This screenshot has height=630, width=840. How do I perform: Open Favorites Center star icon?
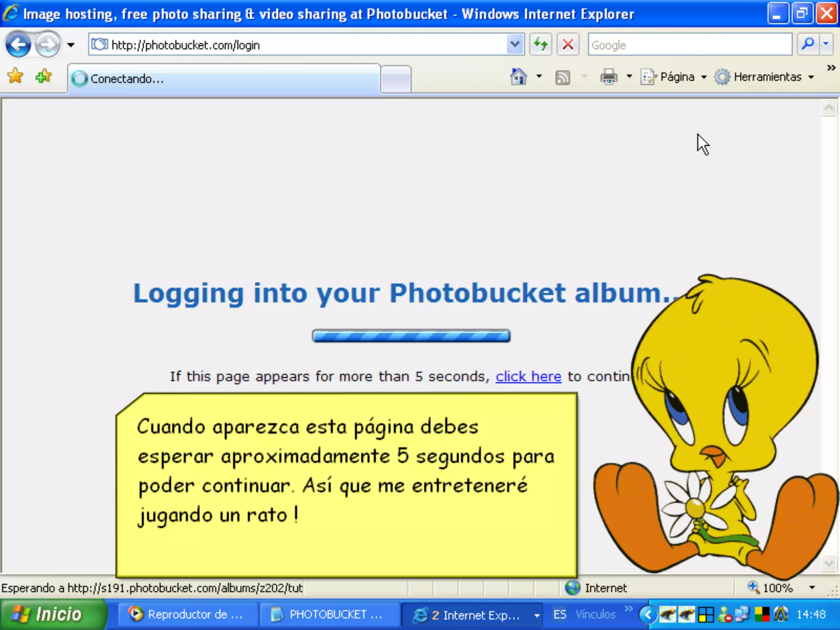pos(16,76)
